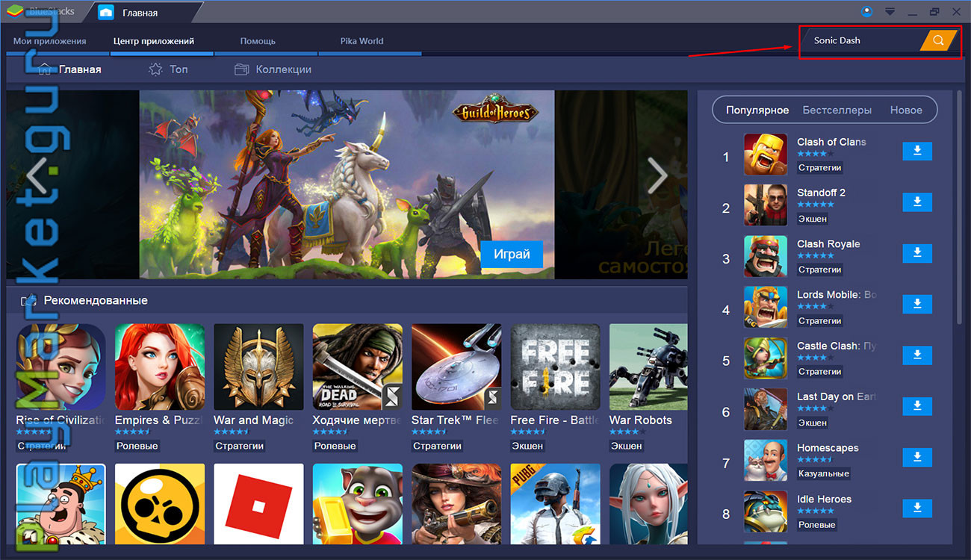
Task: Open the Homescapes app icon
Action: pos(766,461)
